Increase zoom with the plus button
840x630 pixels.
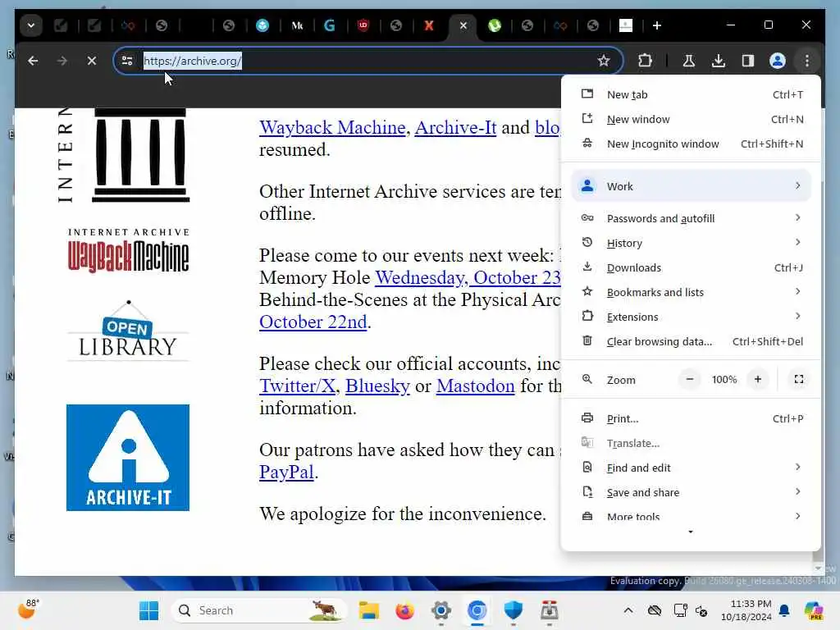pos(757,379)
